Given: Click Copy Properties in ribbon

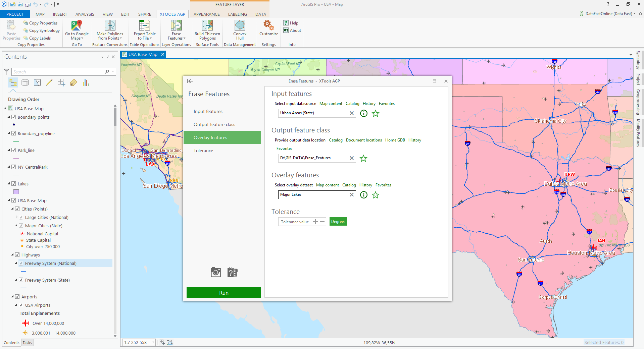Looking at the screenshot, I should 40,23.
